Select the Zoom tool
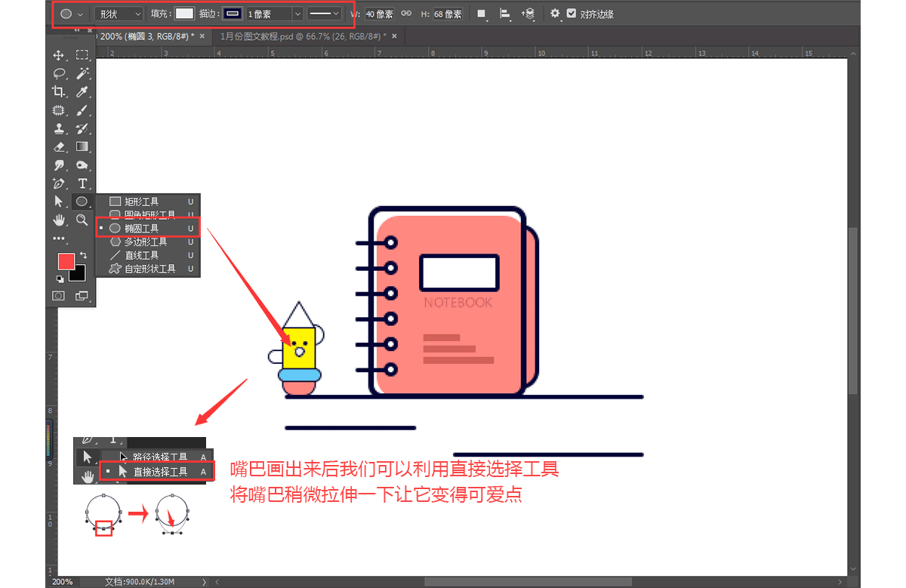Image resolution: width=906 pixels, height=588 pixels. 82,220
